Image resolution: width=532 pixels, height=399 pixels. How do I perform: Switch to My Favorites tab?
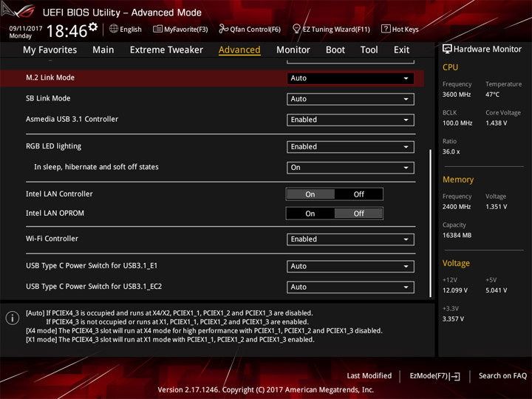[x=50, y=50]
